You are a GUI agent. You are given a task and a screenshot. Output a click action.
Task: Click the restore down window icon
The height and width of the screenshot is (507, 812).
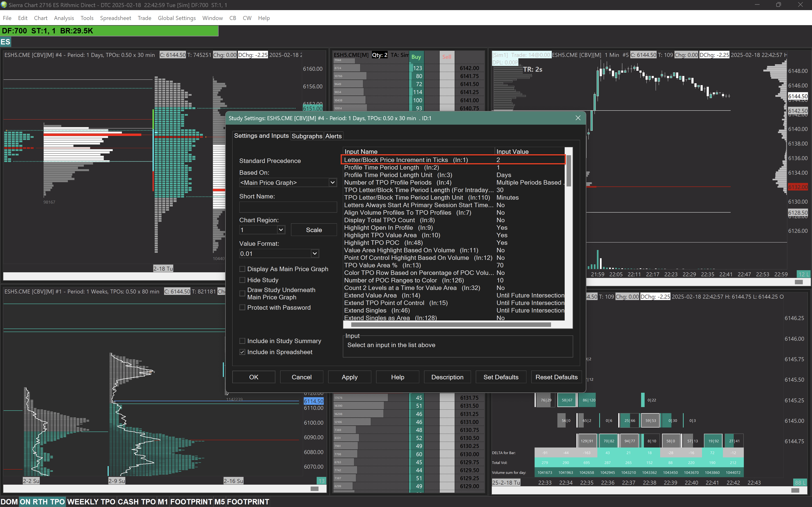778,5
